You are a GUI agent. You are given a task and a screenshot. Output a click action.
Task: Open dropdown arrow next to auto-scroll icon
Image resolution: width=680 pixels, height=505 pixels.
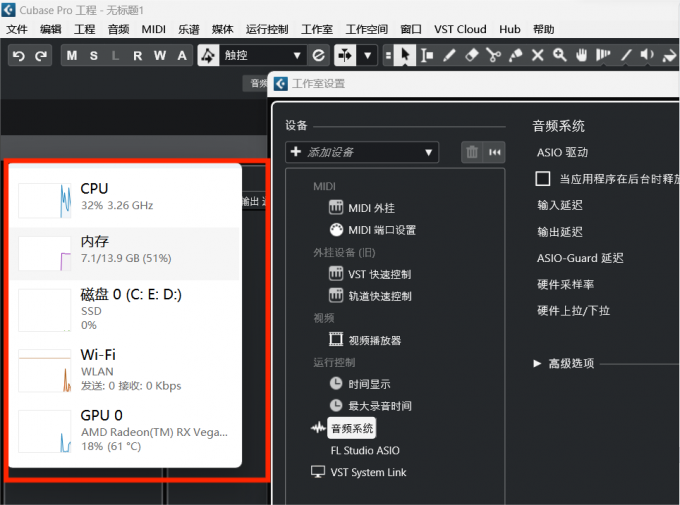[368, 56]
